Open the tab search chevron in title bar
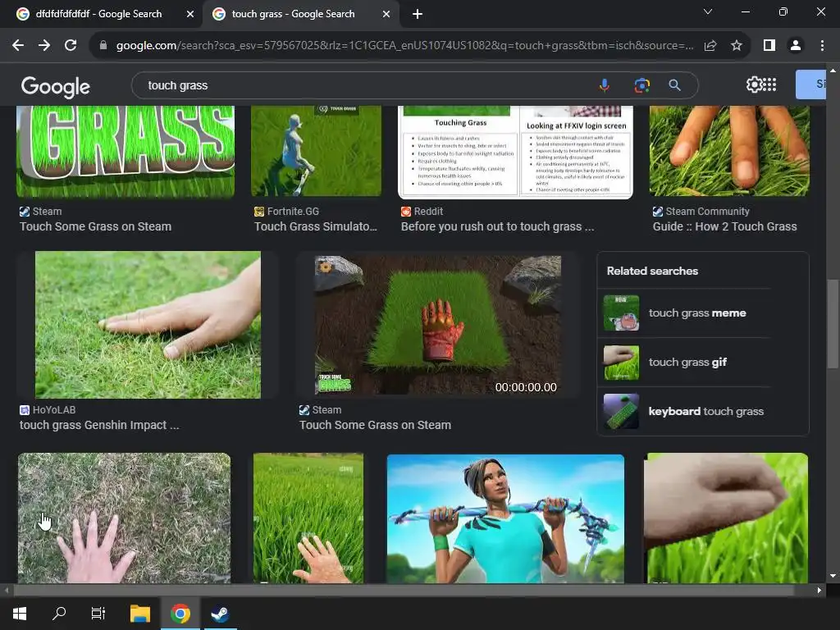840x630 pixels. pyautogui.click(x=708, y=11)
